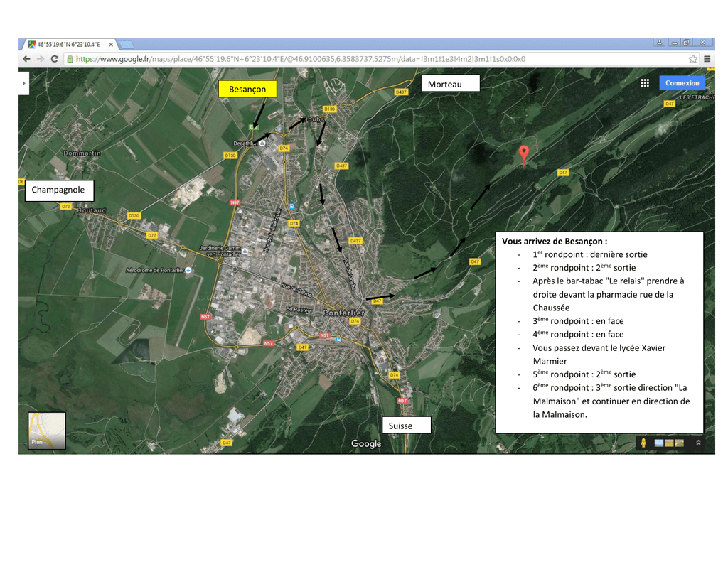728x562 pixels.
Task: Click the Bd Pasteur street label
Action: [299, 310]
